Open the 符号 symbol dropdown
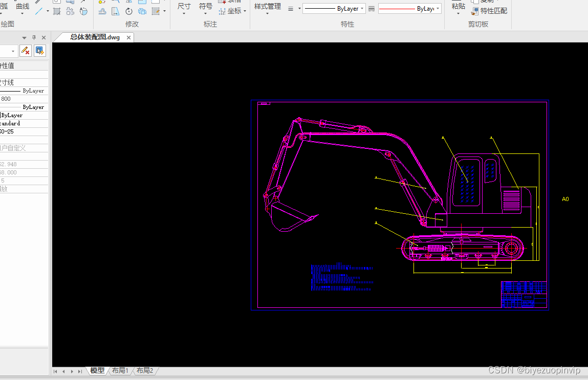Image resolution: width=588 pixels, height=380 pixels. (x=206, y=8)
